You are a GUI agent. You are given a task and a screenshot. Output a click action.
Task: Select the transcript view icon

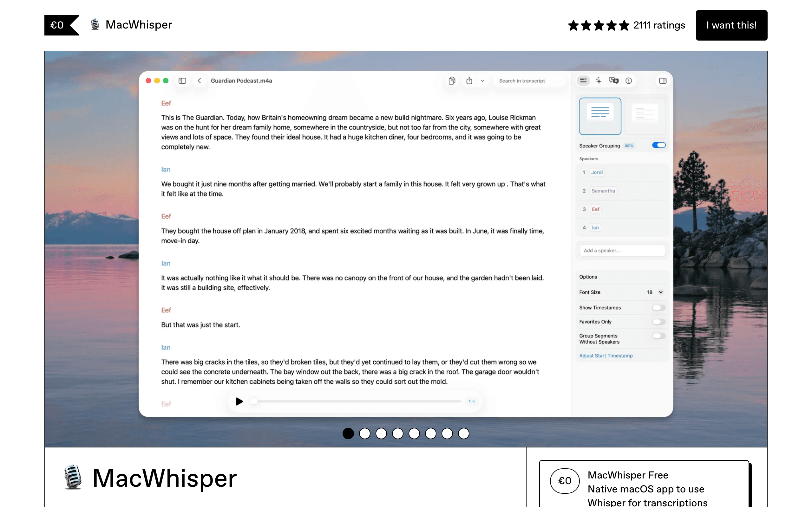coord(583,80)
